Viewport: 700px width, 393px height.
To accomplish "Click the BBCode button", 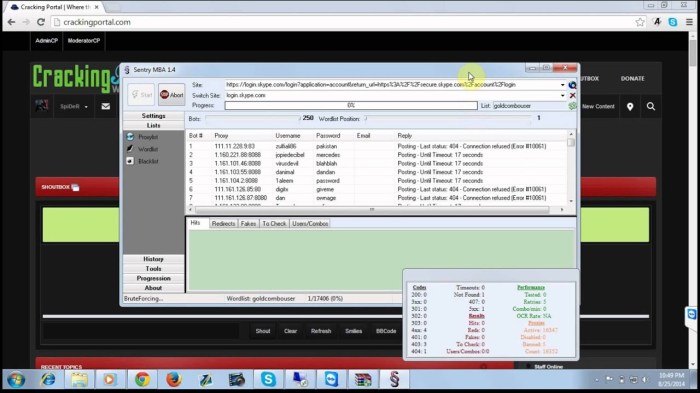I will 386,331.
